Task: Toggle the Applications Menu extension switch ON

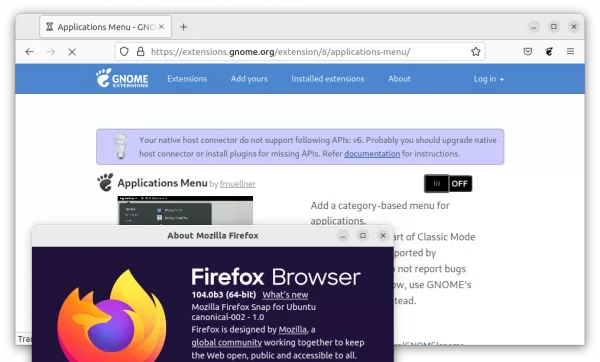Action: tap(448, 184)
